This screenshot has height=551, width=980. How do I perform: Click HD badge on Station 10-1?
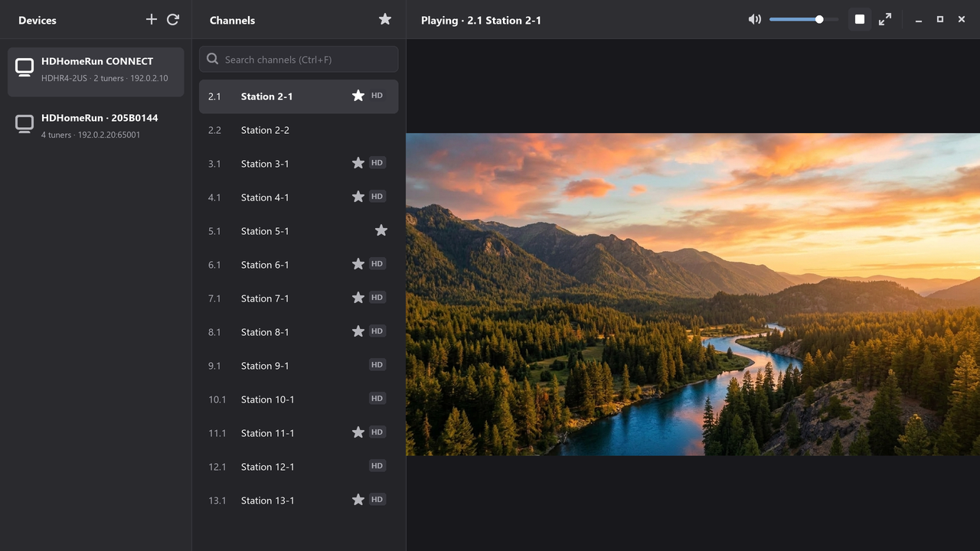(x=377, y=399)
